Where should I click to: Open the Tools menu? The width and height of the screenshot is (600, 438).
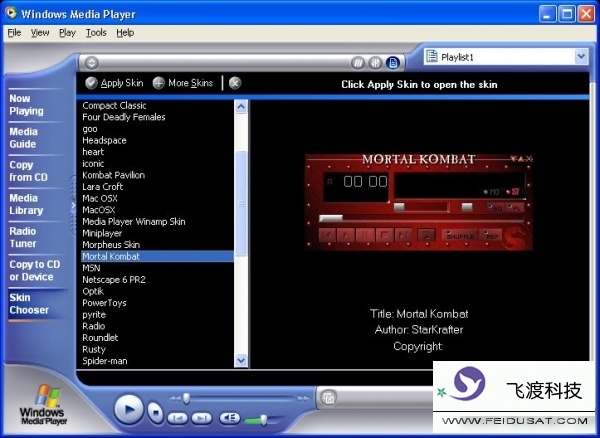(96, 33)
